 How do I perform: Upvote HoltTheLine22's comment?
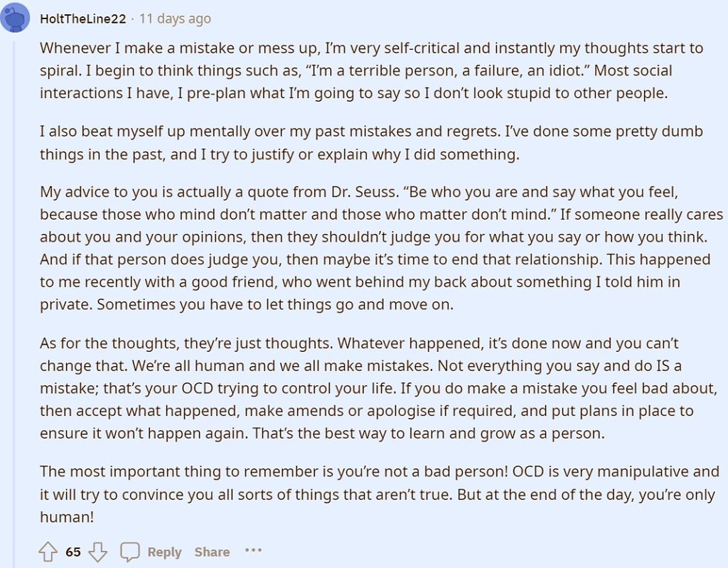pos(48,552)
